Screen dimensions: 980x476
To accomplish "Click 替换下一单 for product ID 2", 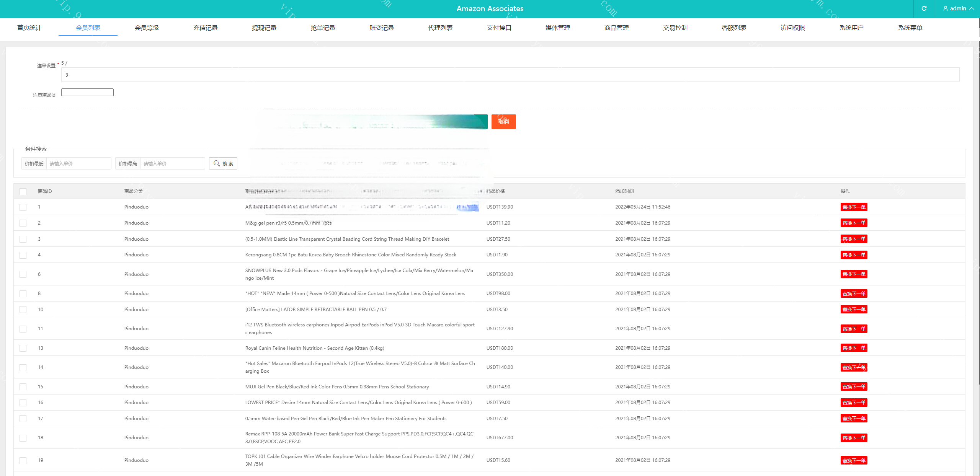I will 854,223.
